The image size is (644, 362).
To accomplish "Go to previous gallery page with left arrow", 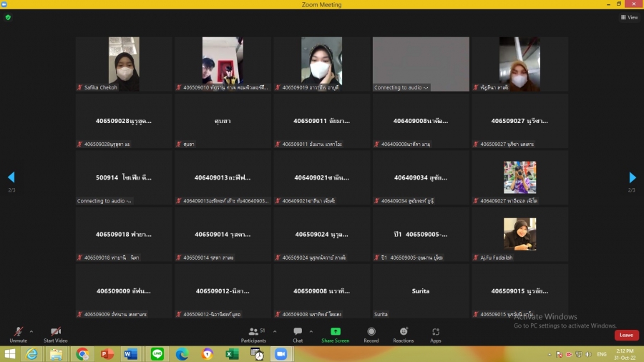I will [11, 177].
